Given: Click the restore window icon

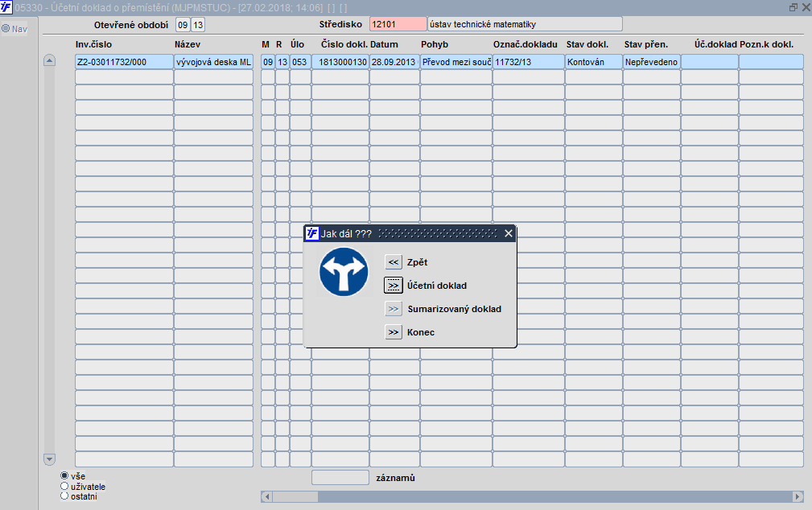Looking at the screenshot, I should (x=793, y=7).
